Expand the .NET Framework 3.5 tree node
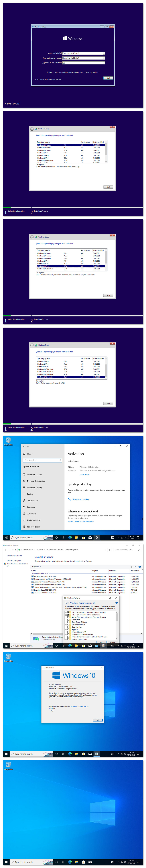The image size is (146, 868). [66, 612]
